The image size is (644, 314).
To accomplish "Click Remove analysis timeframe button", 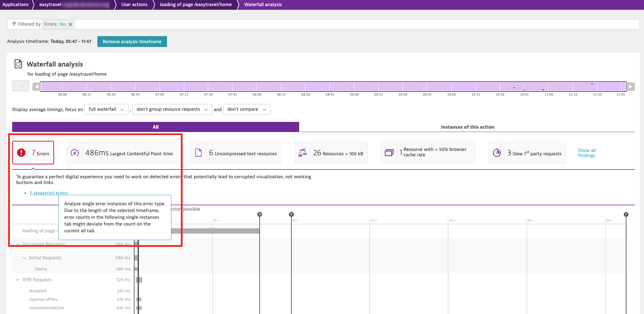I will click(132, 42).
